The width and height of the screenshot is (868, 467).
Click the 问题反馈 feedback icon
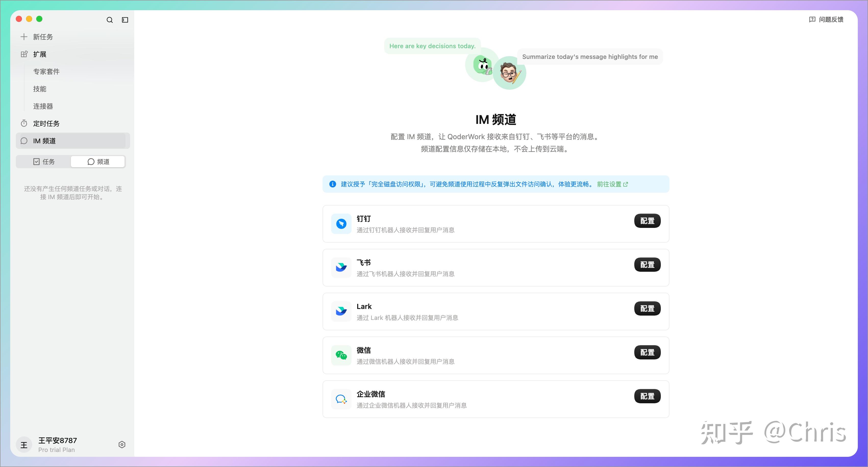click(x=812, y=19)
